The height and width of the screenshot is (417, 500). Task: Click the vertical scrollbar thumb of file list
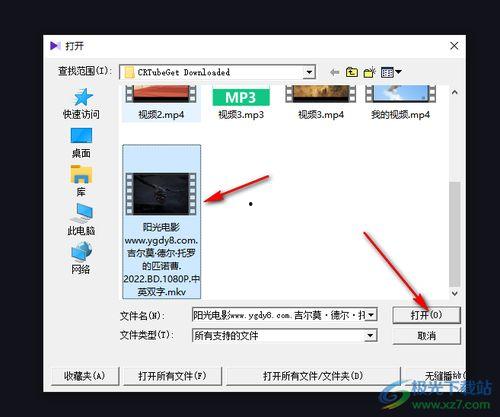point(455,234)
